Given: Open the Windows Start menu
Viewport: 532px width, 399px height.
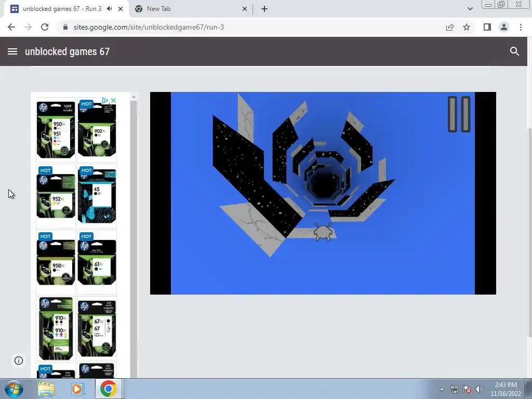Looking at the screenshot, I should click(x=14, y=389).
